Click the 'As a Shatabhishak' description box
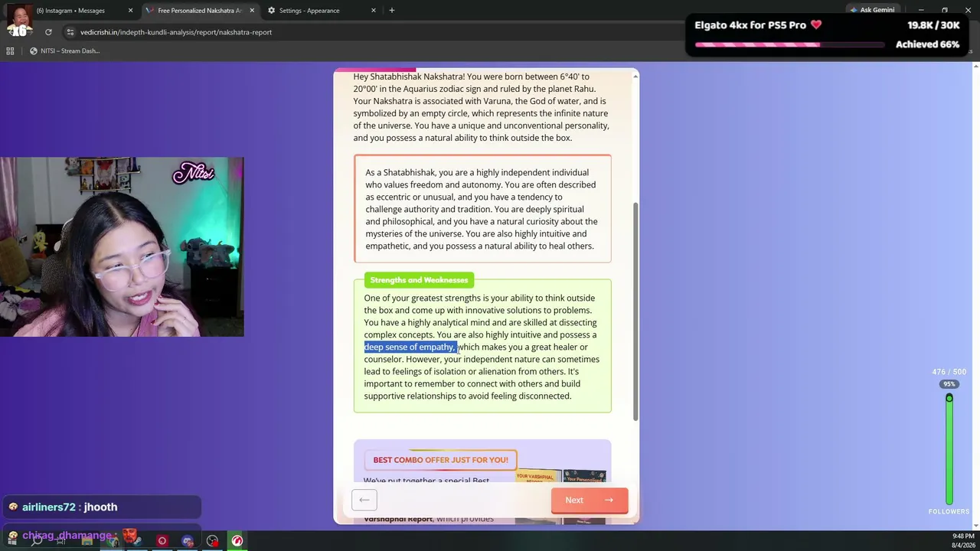The image size is (980, 551). 482,209
